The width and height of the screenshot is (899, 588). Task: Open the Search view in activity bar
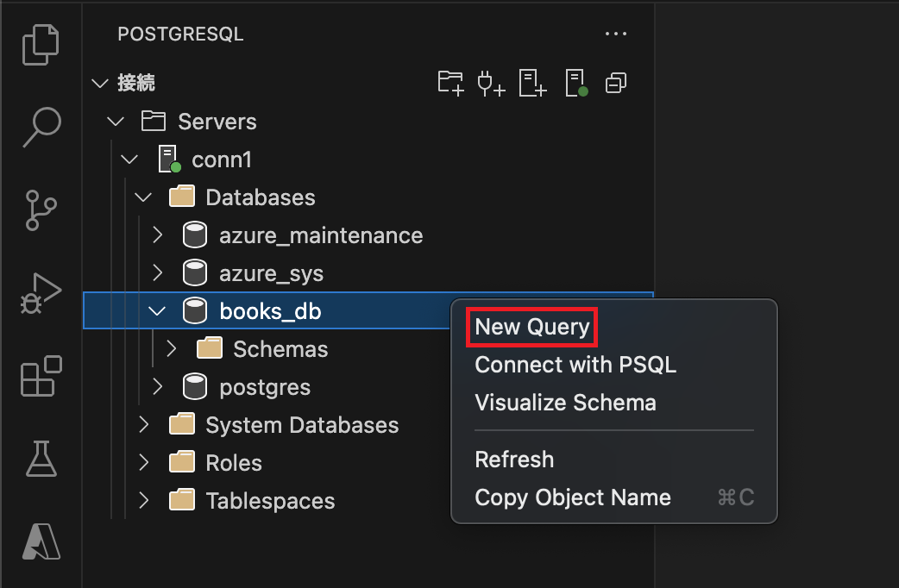click(x=42, y=127)
